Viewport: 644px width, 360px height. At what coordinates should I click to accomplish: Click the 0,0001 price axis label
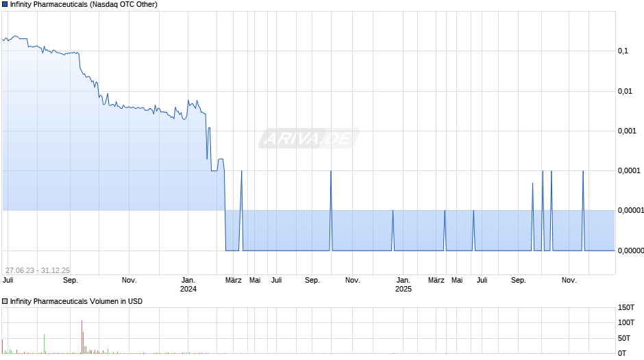(x=629, y=171)
